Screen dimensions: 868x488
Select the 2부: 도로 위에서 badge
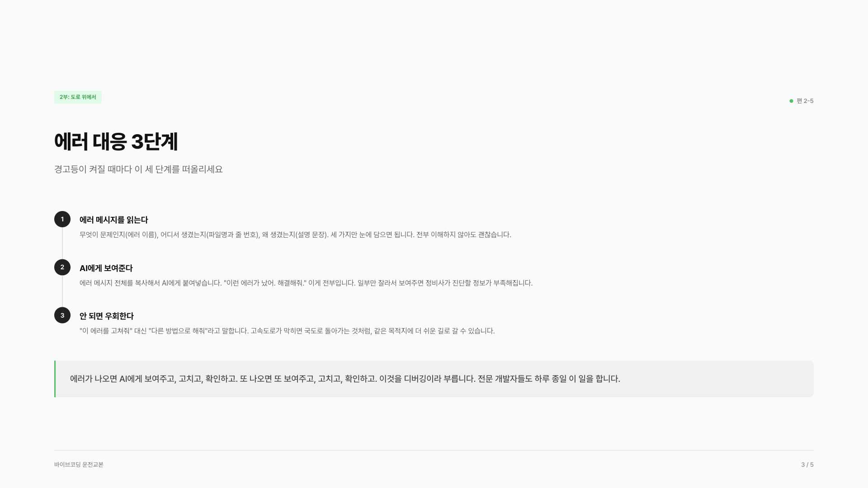click(78, 97)
